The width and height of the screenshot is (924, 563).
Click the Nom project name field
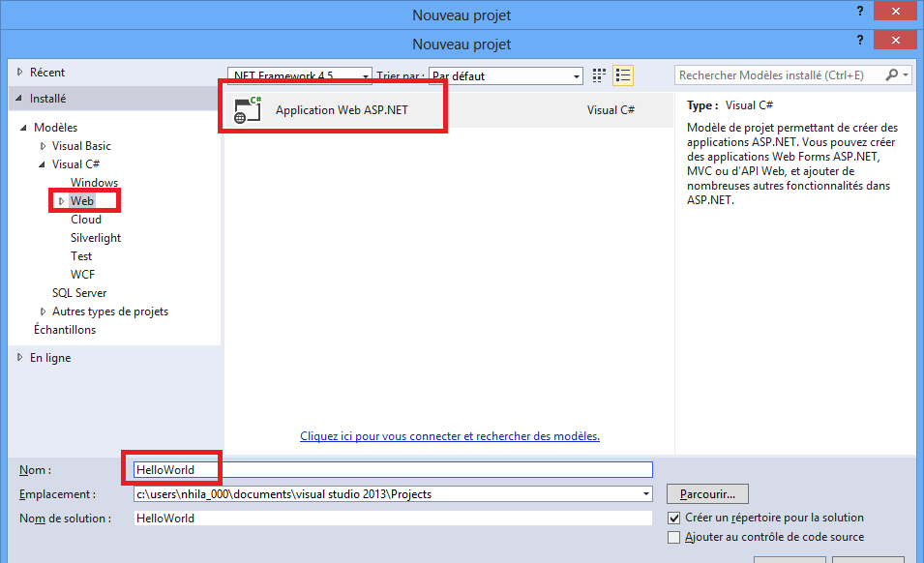point(393,469)
